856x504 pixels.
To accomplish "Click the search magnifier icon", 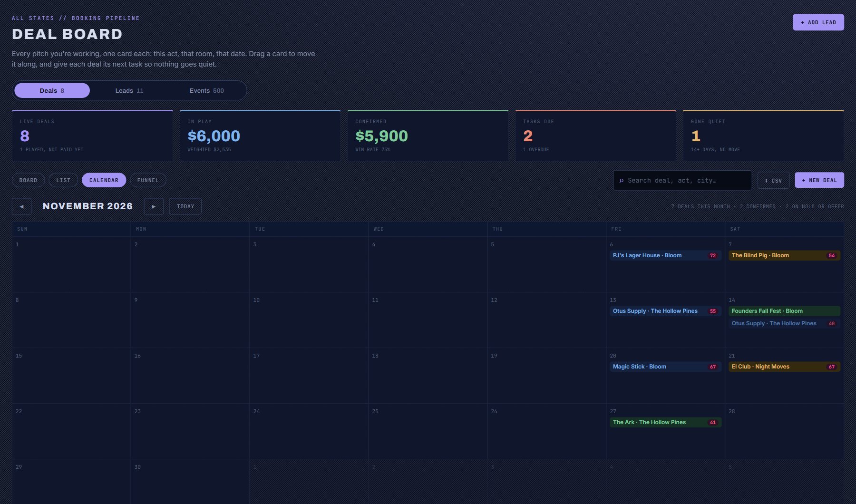I will pos(621,181).
